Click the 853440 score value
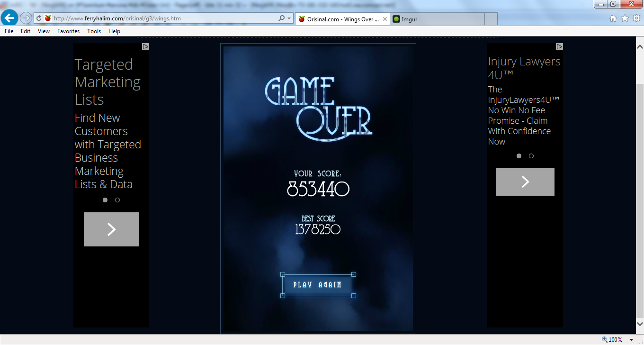Screen dimensions: 644x345 (318, 190)
